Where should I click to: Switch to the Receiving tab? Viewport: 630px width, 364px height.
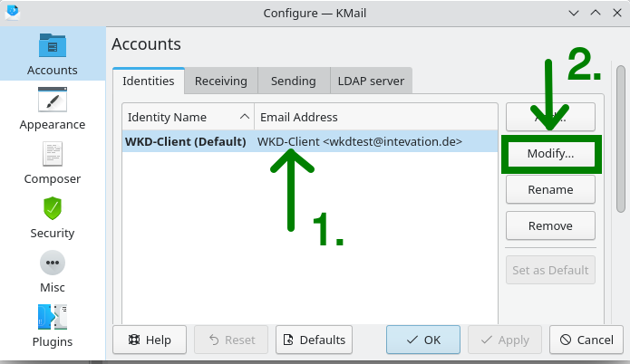(221, 81)
